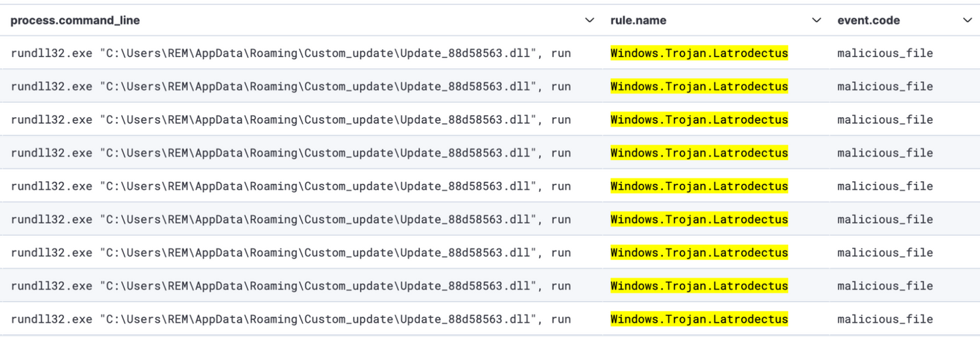Click malicious_file event code in fifth row
Screen dimensions: 980x337
coord(885,187)
